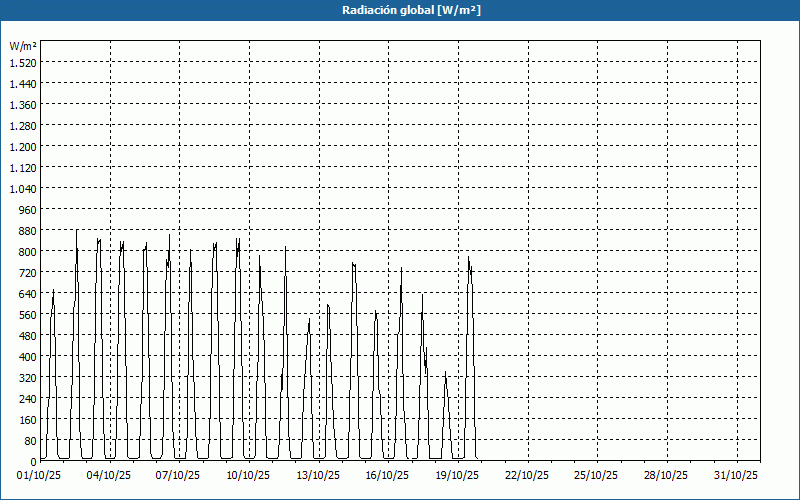Click the 13/10/25 x-axis label
The height and width of the screenshot is (500, 800).
coord(318,475)
